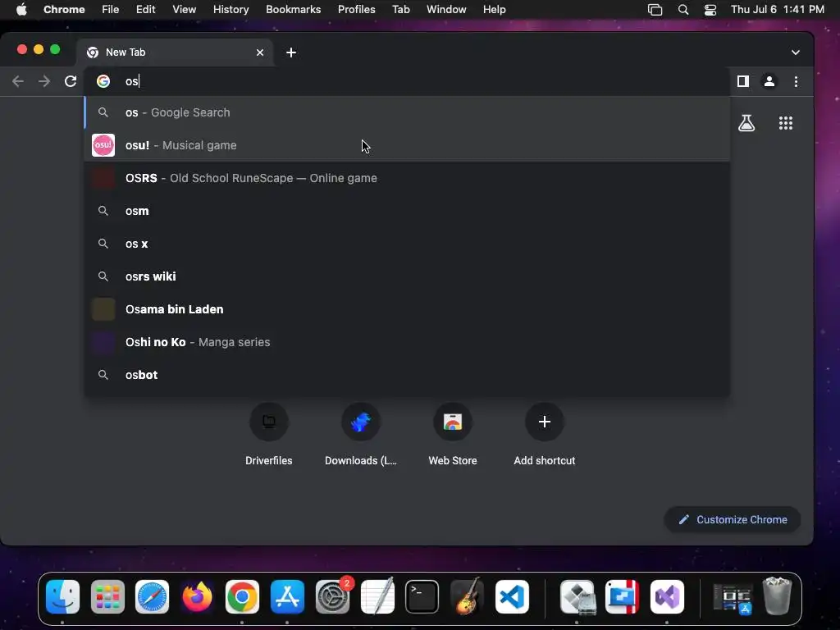840x630 pixels.
Task: Select the "os x" search suggestion
Action: pyautogui.click(x=407, y=244)
